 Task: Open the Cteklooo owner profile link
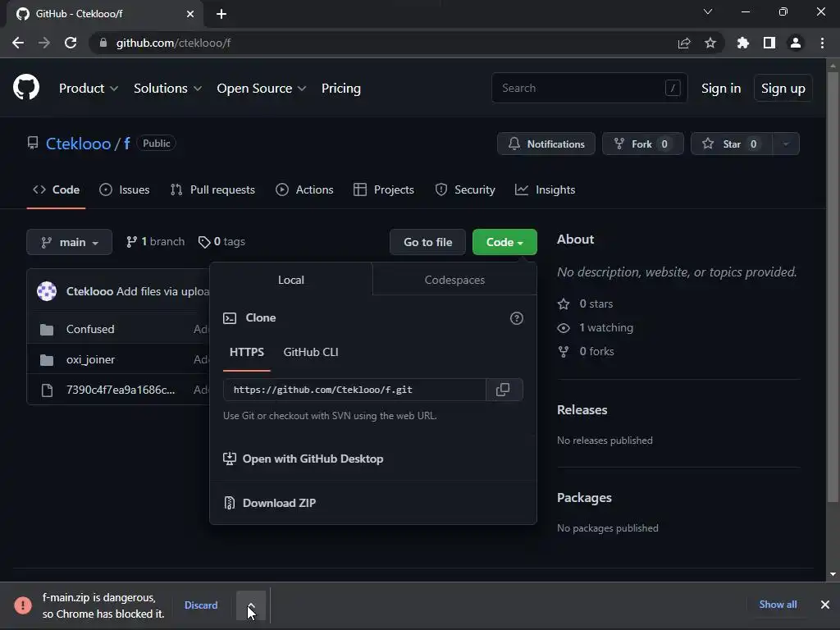pyautogui.click(x=78, y=144)
